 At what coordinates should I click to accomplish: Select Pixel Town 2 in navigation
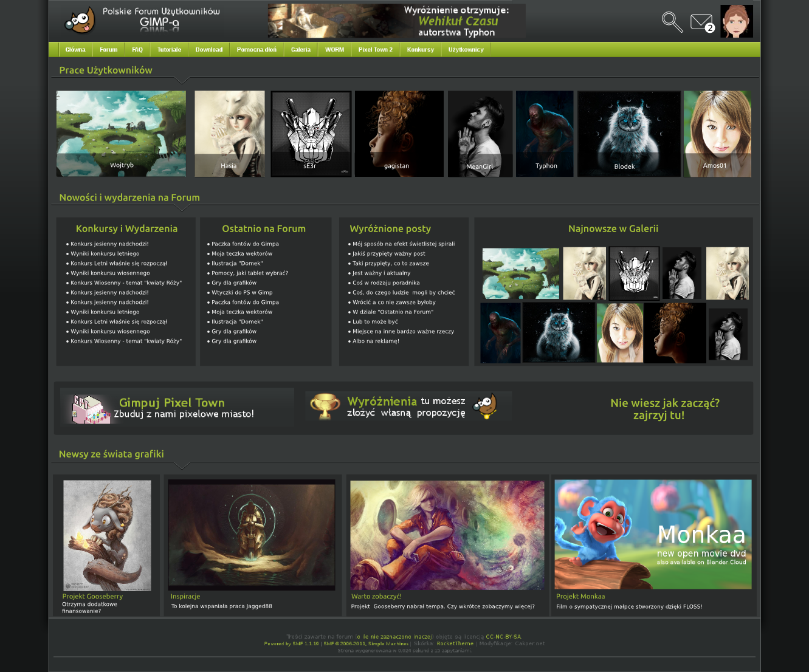tap(375, 50)
